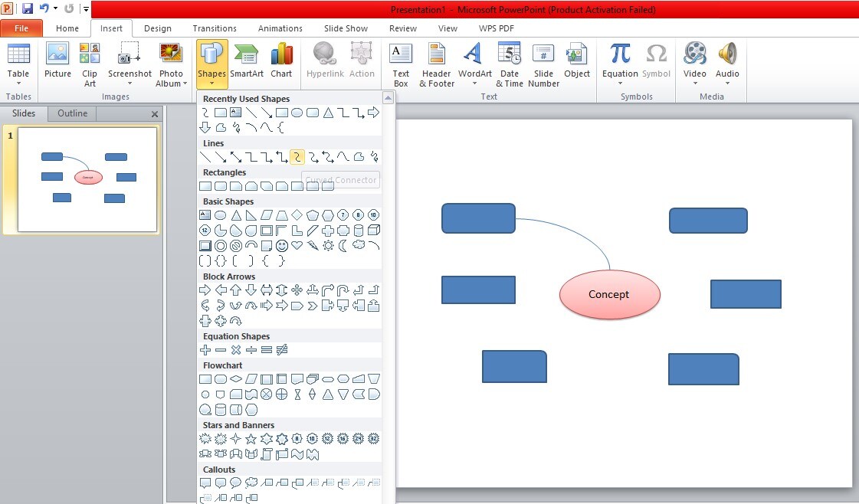Switch to the Design tab

coord(158,28)
